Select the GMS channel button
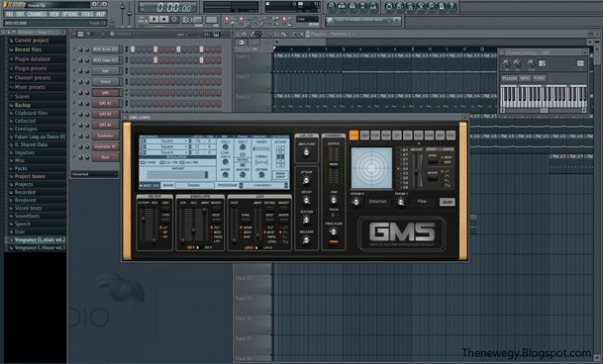This screenshot has height=364, width=603. pos(105,93)
